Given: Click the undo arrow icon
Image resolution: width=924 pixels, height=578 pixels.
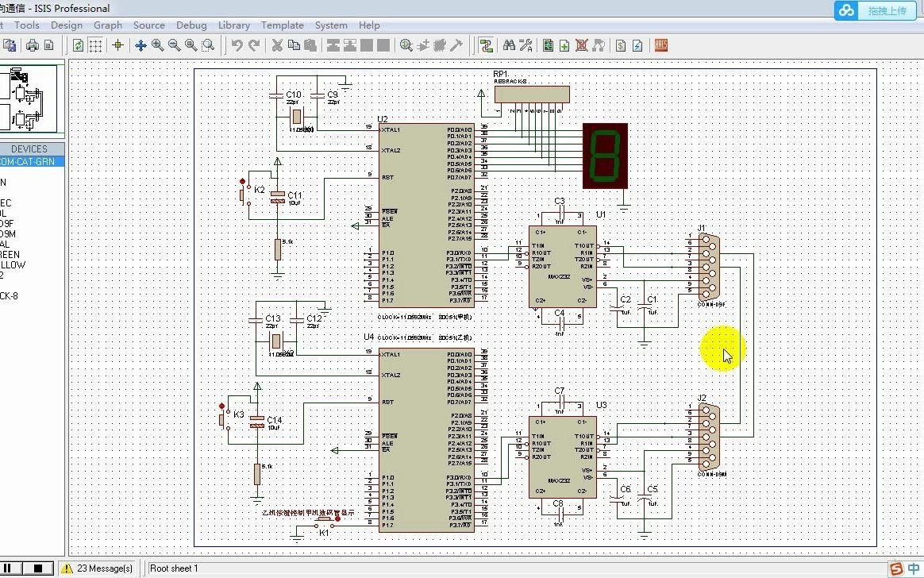Looking at the screenshot, I should [x=237, y=45].
